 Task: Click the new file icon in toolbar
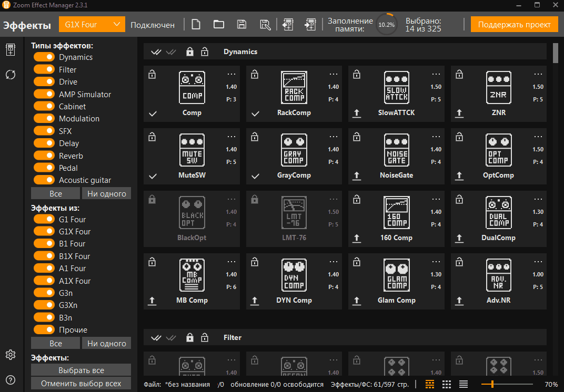coord(196,24)
